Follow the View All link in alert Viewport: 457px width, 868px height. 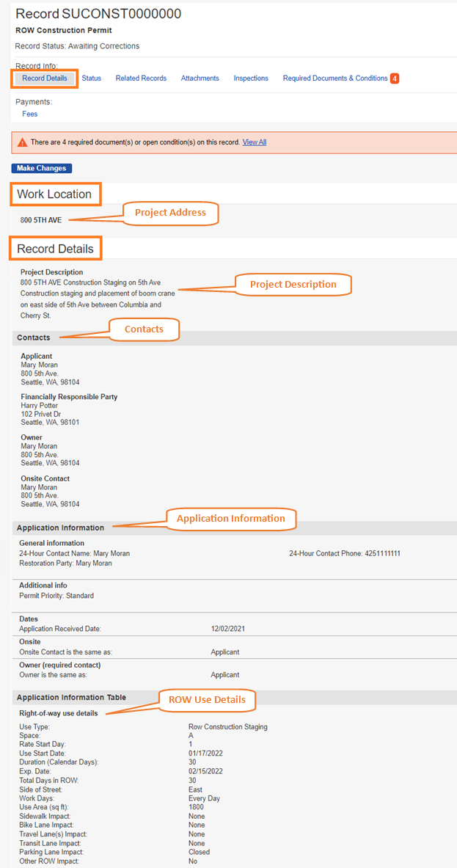tap(255, 142)
